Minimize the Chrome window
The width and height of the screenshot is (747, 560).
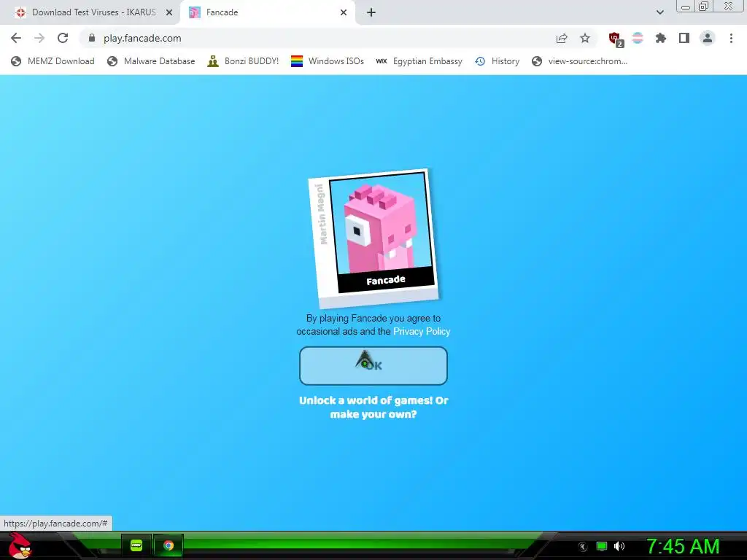pos(686,7)
